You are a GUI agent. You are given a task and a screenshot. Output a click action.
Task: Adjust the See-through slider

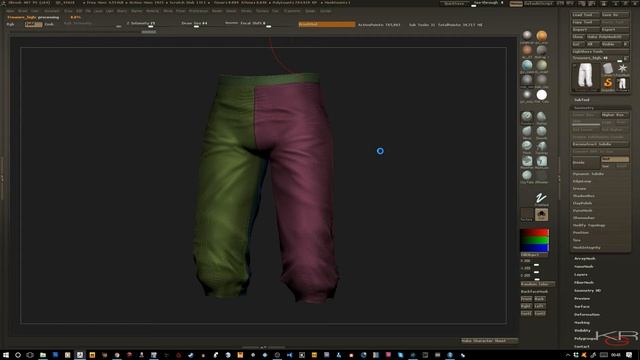point(488,3)
